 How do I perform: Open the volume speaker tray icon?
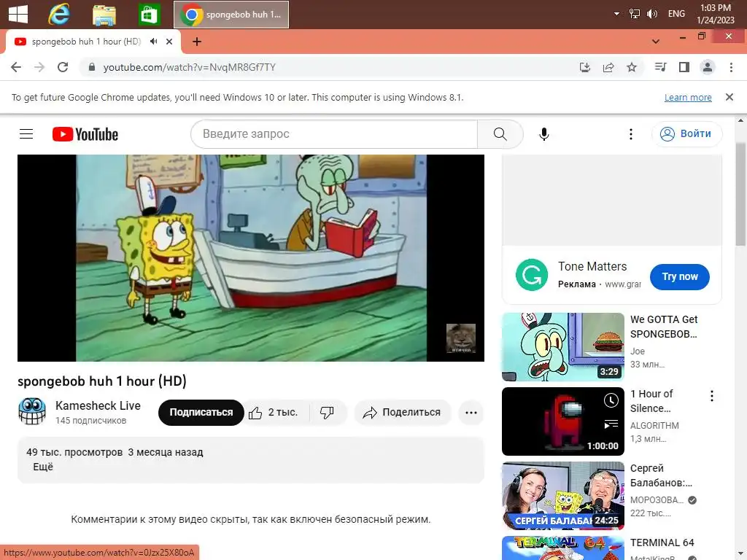(x=651, y=14)
